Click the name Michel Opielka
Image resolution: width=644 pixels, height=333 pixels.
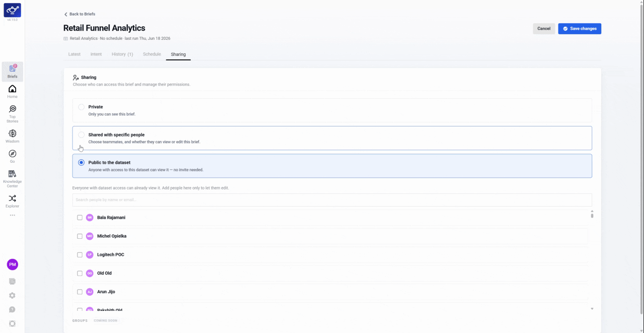(112, 236)
